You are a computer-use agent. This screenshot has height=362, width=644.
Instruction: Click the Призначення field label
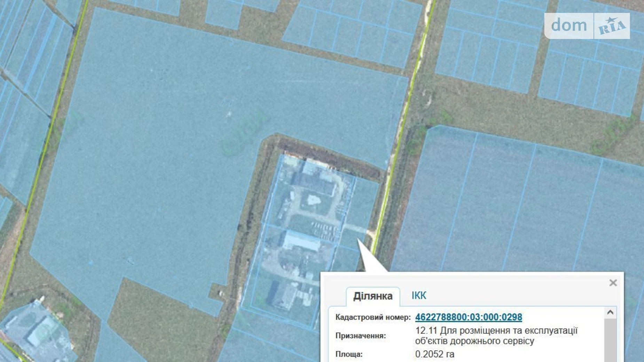[360, 336]
